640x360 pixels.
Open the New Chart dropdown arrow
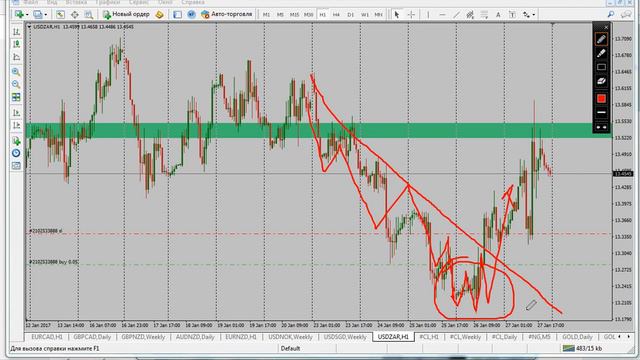[27, 15]
